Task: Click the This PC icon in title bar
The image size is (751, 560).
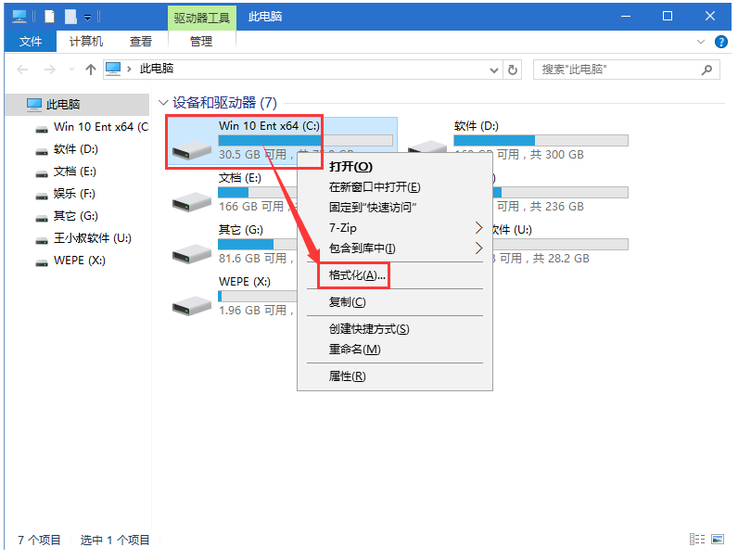Action: [x=19, y=17]
